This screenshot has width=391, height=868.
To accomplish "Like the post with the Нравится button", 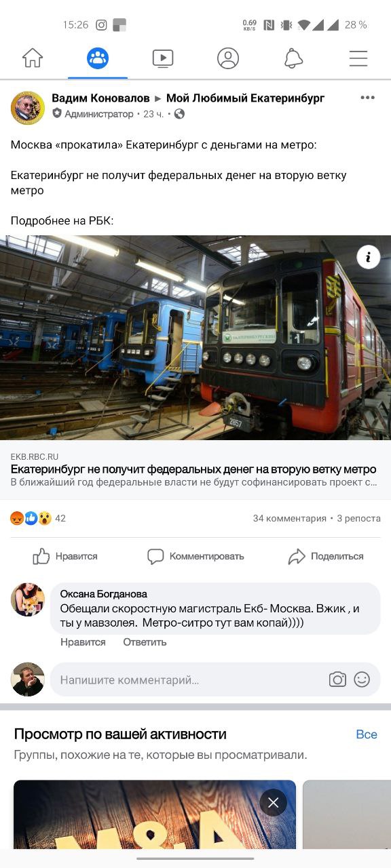I will pyautogui.click(x=65, y=556).
